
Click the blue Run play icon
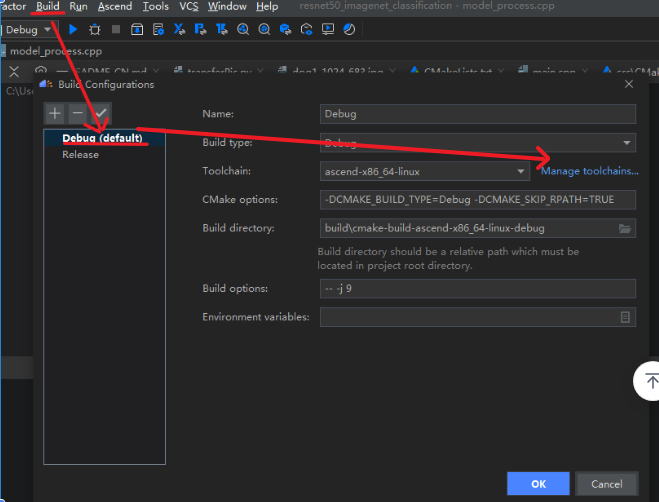(73, 29)
